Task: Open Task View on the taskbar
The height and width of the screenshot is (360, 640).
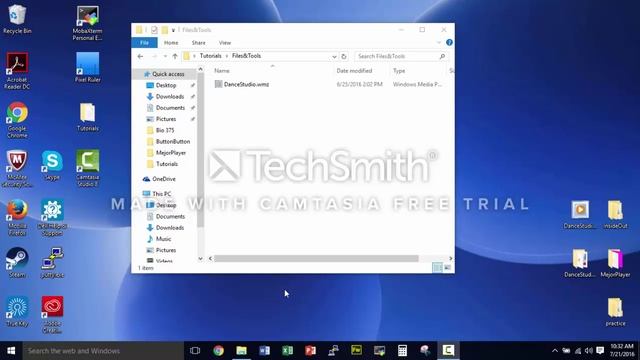Action: pos(195,351)
